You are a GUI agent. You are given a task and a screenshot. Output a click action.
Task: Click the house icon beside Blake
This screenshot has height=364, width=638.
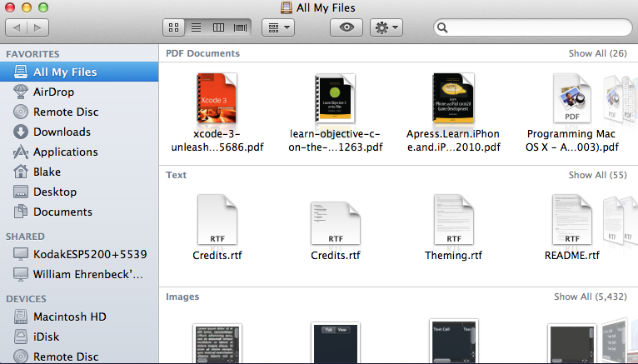point(21,172)
